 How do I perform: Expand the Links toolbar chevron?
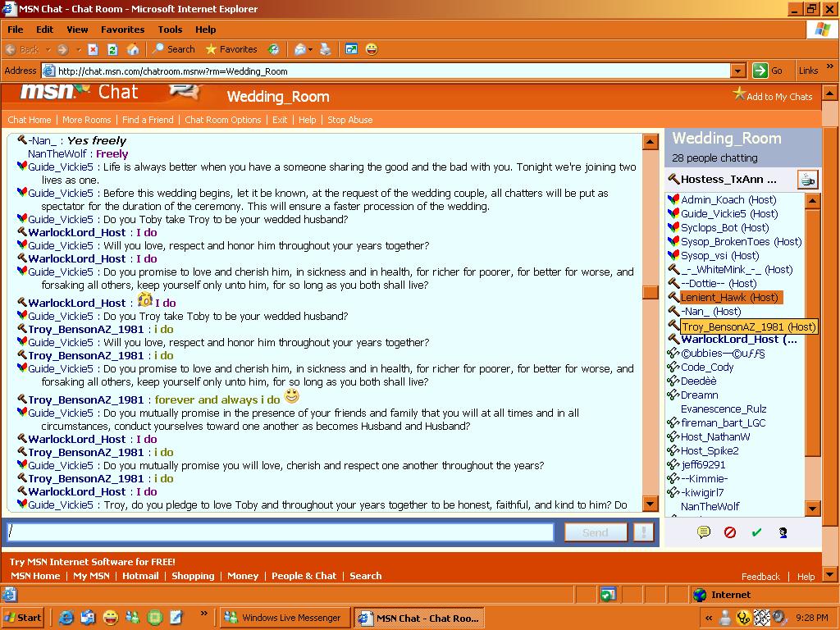(x=830, y=67)
